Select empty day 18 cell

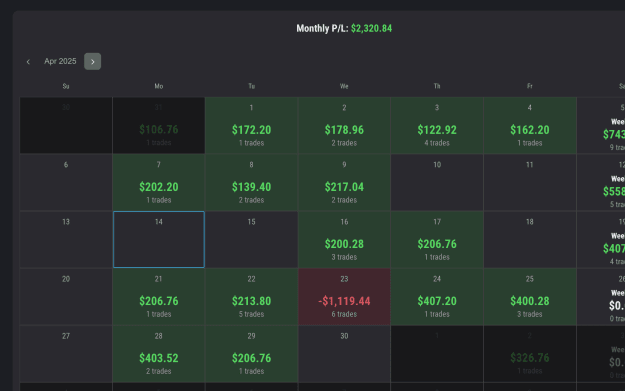(530, 240)
